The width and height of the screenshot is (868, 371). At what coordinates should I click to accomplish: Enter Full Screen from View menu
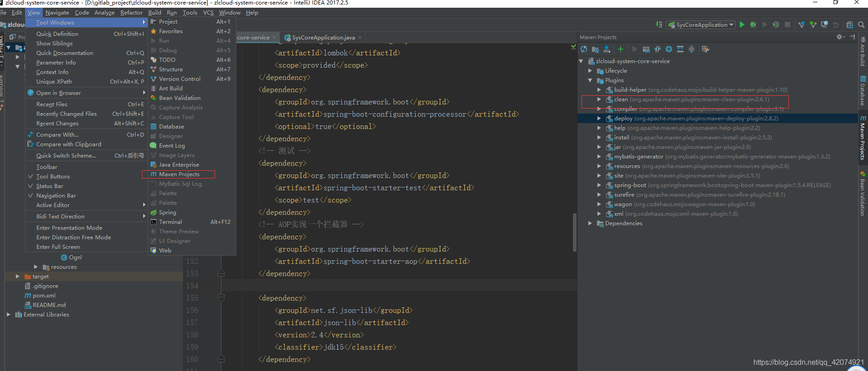[x=58, y=247]
